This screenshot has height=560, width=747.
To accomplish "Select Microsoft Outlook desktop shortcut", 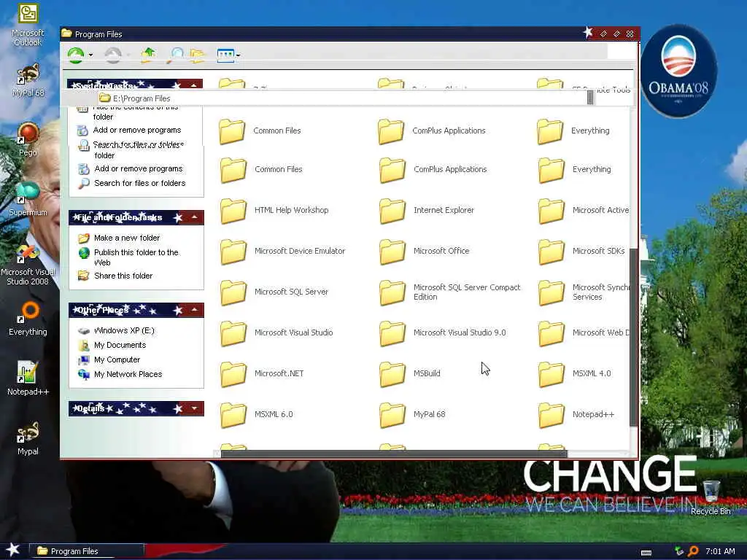I will [28, 26].
